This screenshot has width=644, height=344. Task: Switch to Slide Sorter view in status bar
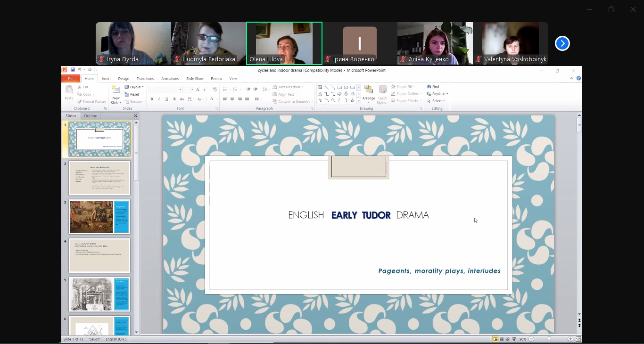tap(501, 339)
